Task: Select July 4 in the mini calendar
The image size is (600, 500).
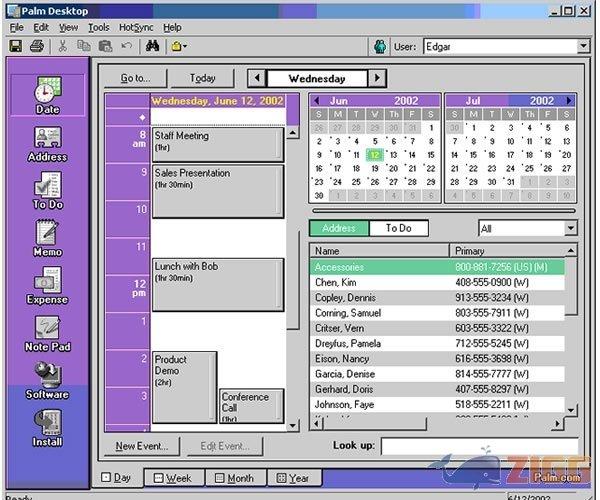Action: pyautogui.click(x=529, y=128)
